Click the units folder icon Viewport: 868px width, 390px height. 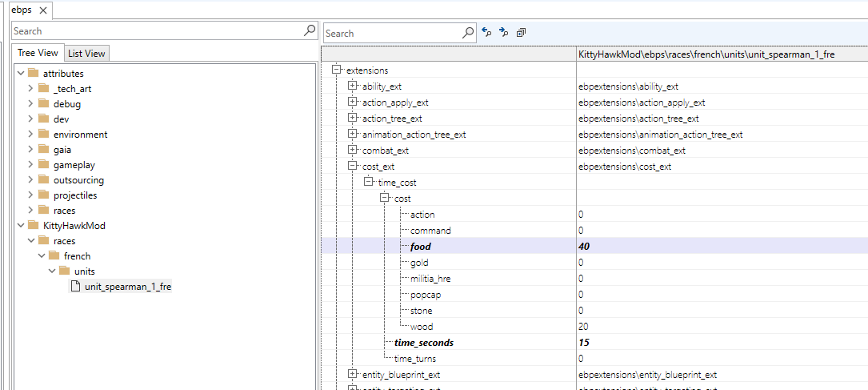click(x=64, y=271)
